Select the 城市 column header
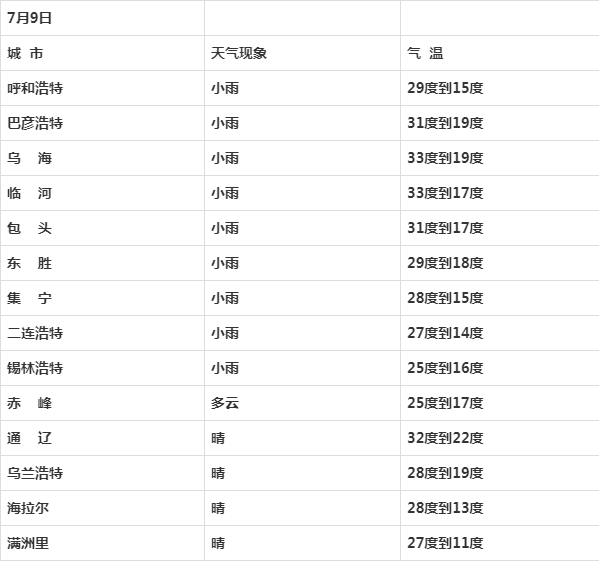 tap(102, 53)
